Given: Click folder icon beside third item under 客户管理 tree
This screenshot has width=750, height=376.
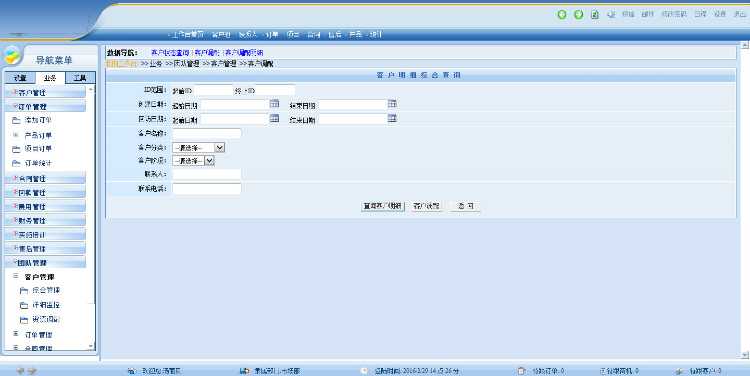Looking at the screenshot, I should tap(23, 320).
